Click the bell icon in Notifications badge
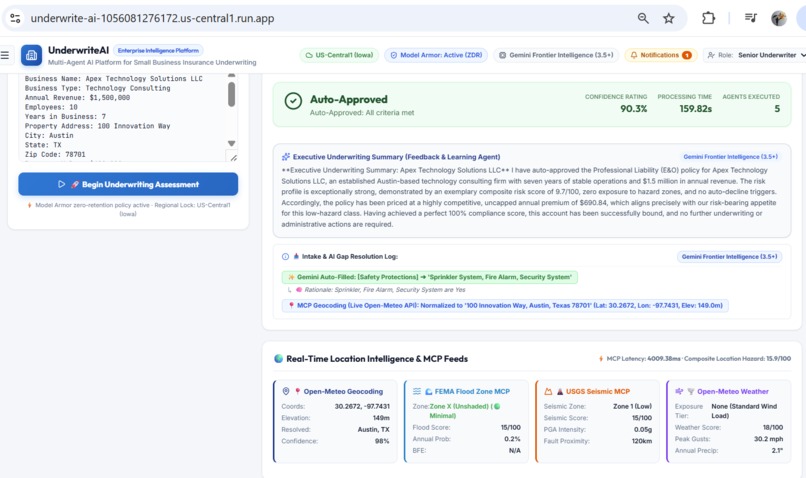Viewport: 806px width, 478px height. point(634,55)
